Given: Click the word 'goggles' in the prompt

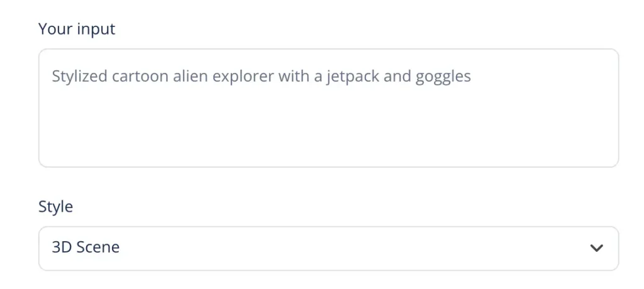Looking at the screenshot, I should [x=443, y=77].
